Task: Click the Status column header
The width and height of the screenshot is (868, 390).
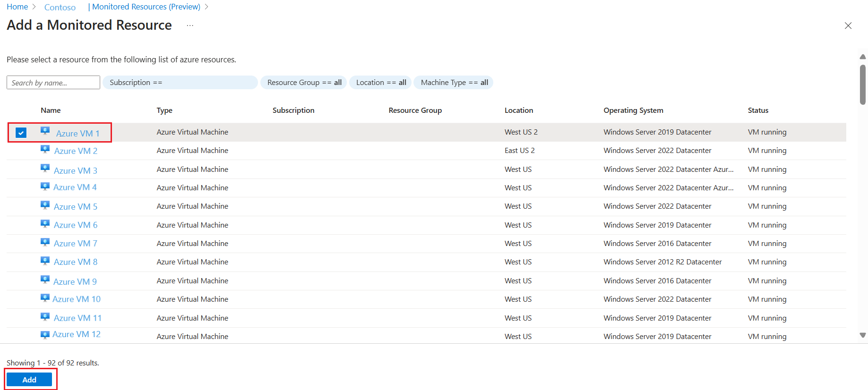Action: 758,110
